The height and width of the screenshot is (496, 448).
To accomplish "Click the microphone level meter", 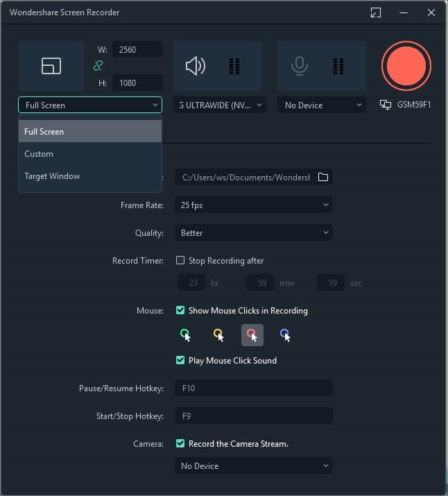I will tap(338, 66).
